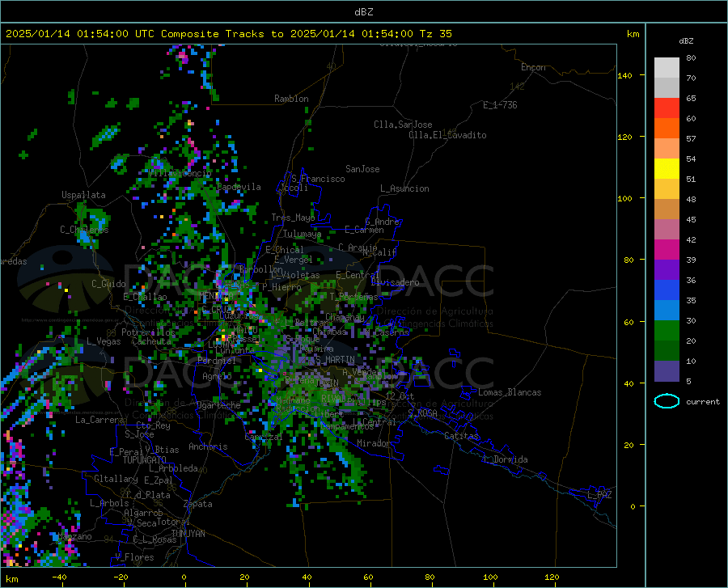Click the Agrelo town label
This screenshot has height=588, width=728.
(217, 376)
